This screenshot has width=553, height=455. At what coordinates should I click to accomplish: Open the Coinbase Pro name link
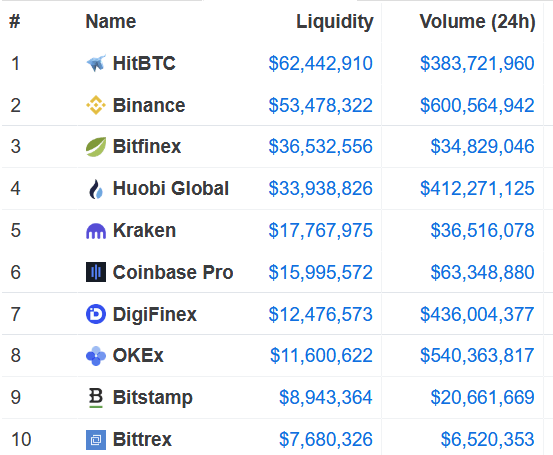coord(173,272)
